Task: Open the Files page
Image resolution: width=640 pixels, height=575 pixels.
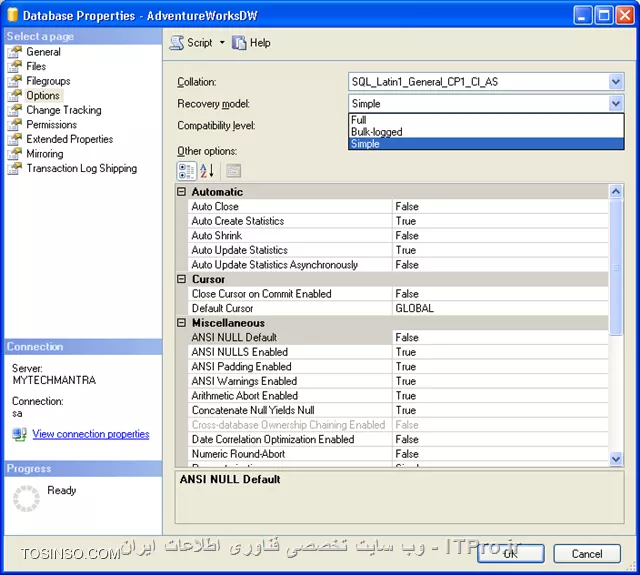Action: [36, 66]
